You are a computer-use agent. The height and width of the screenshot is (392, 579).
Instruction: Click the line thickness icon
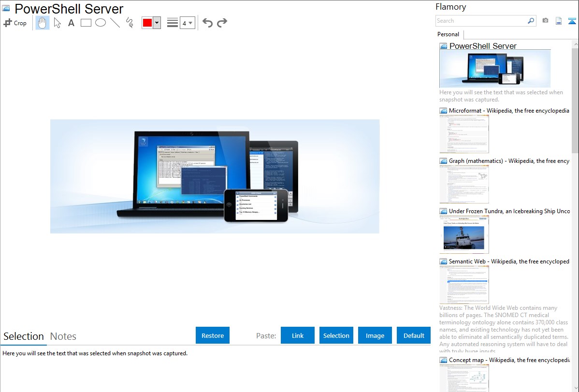pos(173,23)
